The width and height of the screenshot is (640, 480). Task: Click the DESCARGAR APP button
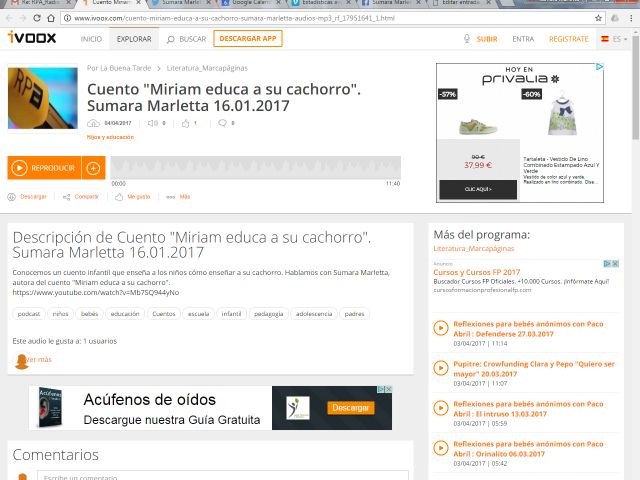coord(248,39)
